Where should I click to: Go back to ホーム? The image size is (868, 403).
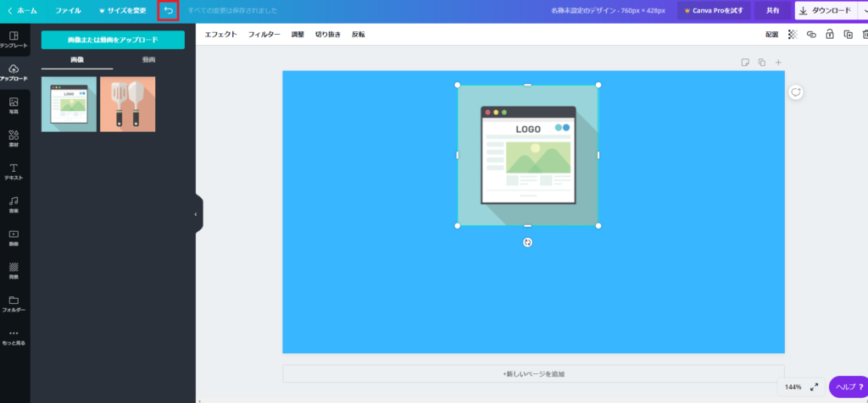click(22, 10)
